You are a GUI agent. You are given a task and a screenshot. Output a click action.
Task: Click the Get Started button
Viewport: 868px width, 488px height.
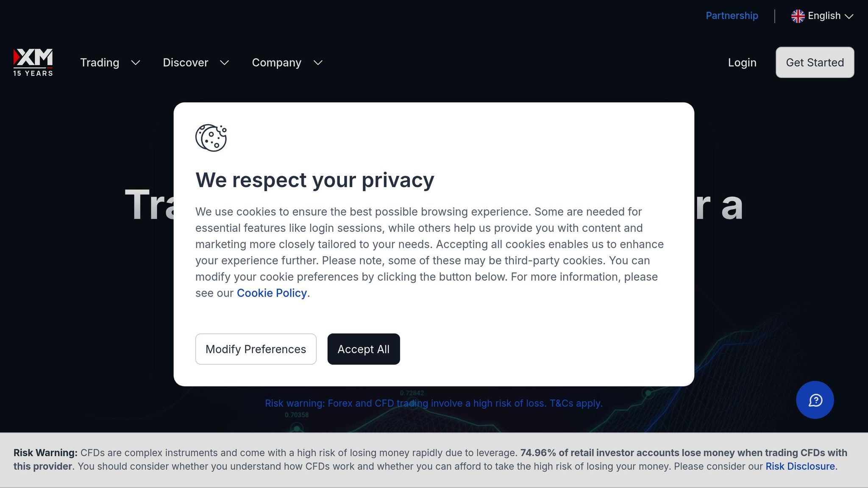pos(815,62)
